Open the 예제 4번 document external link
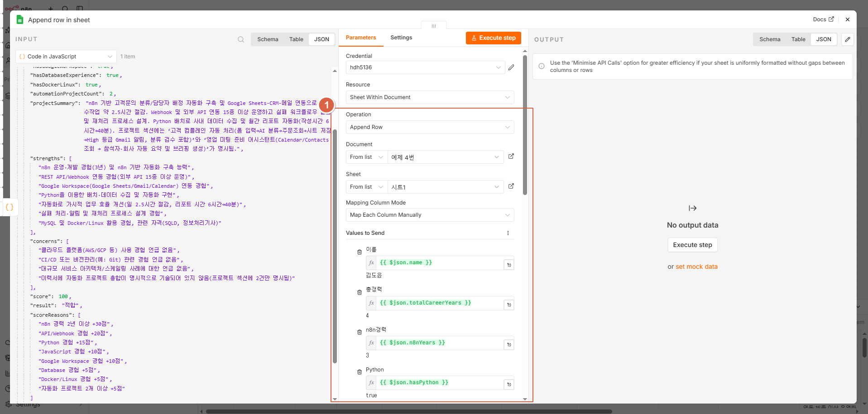This screenshot has width=868, height=414. pyautogui.click(x=511, y=157)
